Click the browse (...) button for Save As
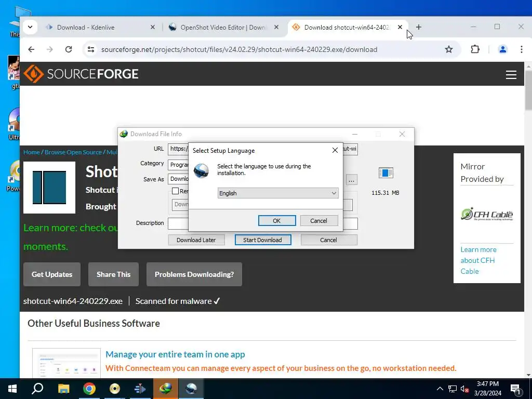The width and height of the screenshot is (532, 399). click(352, 180)
